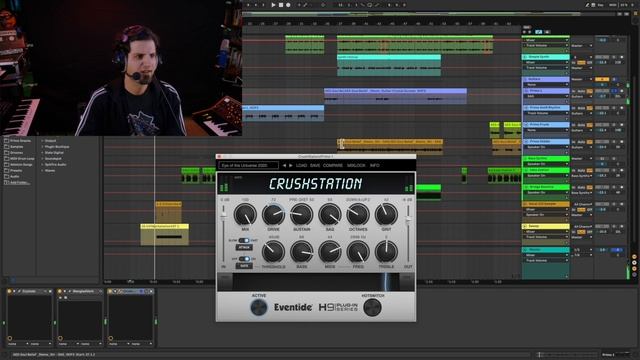Select the cyan clip in arrangement
This screenshot has width=640, height=360.
(389, 65)
